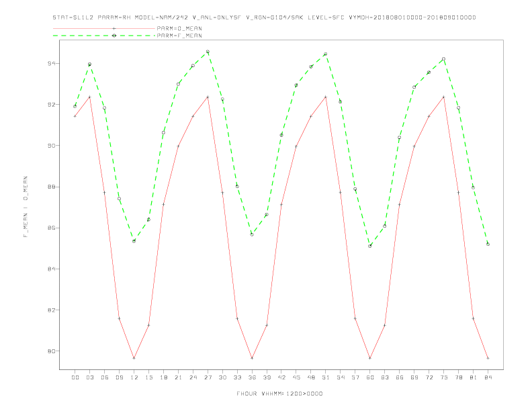Click green F_MEAN circle marker at hour 60

click(x=370, y=246)
